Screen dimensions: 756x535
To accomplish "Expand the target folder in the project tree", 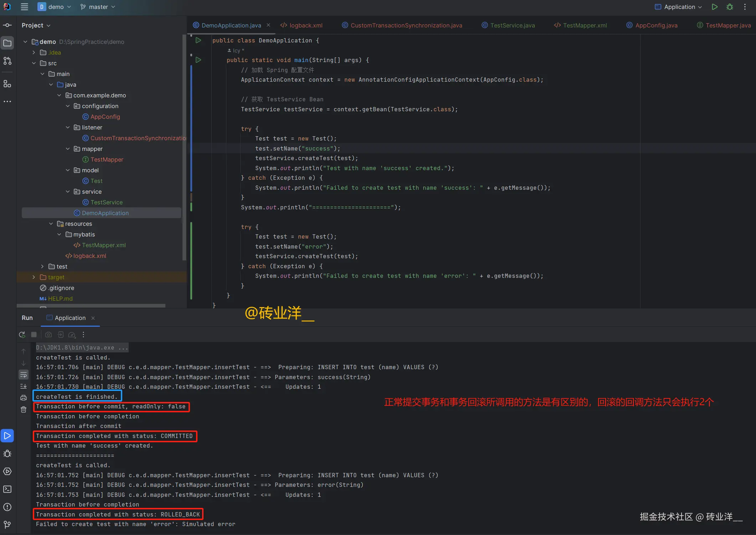I will 34,277.
